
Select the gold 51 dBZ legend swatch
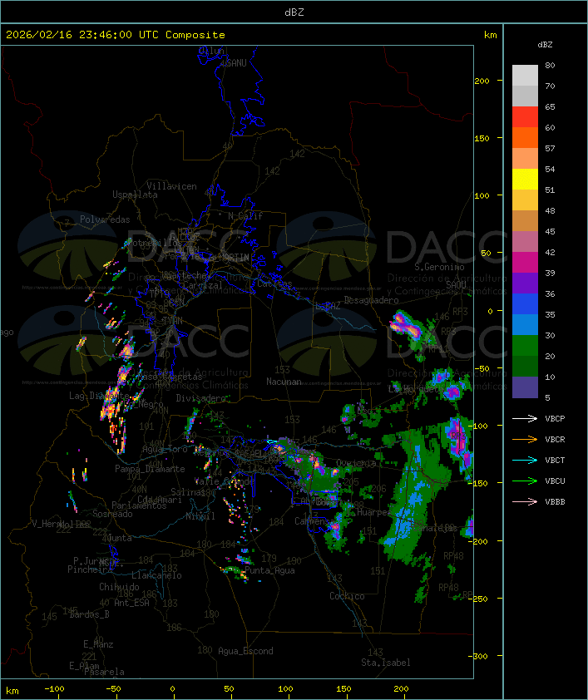(525, 200)
